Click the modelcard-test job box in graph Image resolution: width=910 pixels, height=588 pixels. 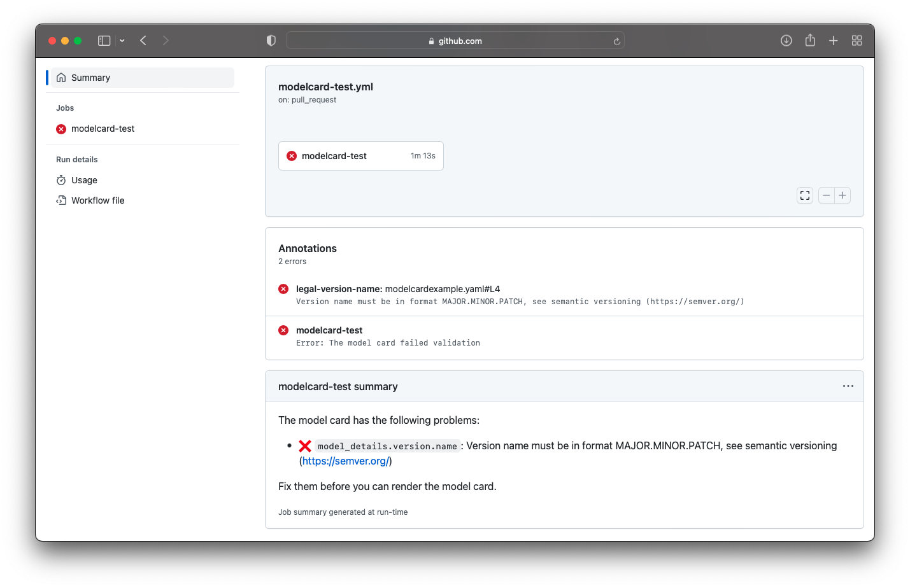(360, 156)
